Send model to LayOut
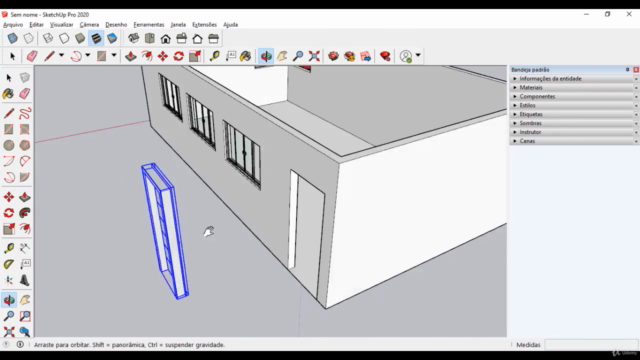This screenshot has width=640, height=360. tap(366, 56)
